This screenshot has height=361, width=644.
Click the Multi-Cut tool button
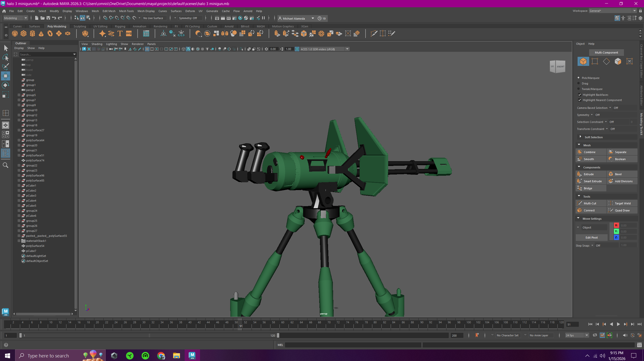[590, 203]
